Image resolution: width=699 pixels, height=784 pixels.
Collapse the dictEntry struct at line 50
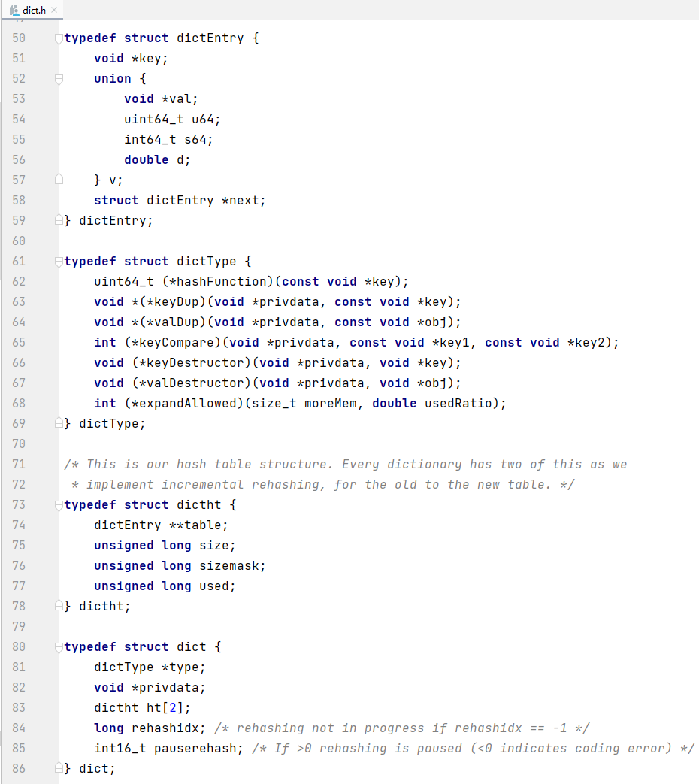[59, 38]
